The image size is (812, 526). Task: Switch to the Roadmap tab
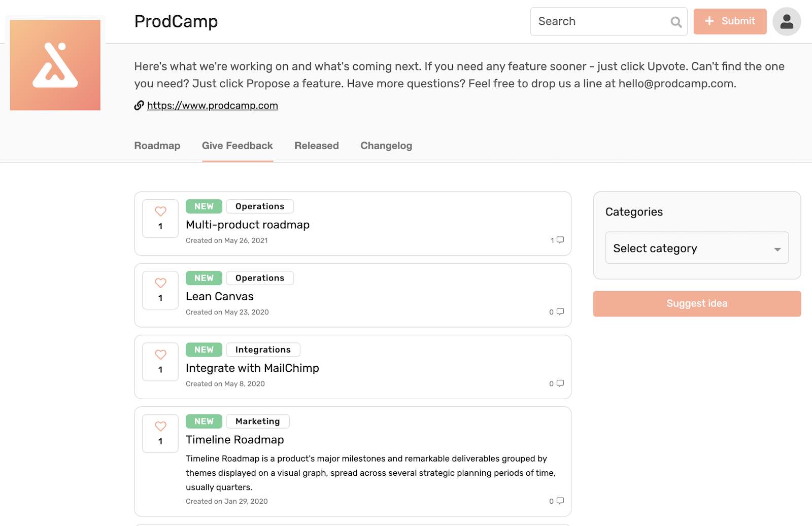click(x=157, y=146)
